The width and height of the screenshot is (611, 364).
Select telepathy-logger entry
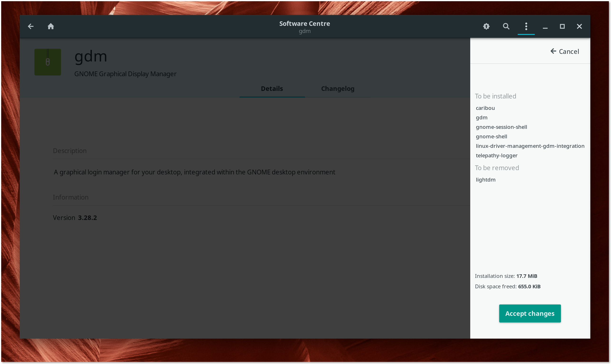496,155
